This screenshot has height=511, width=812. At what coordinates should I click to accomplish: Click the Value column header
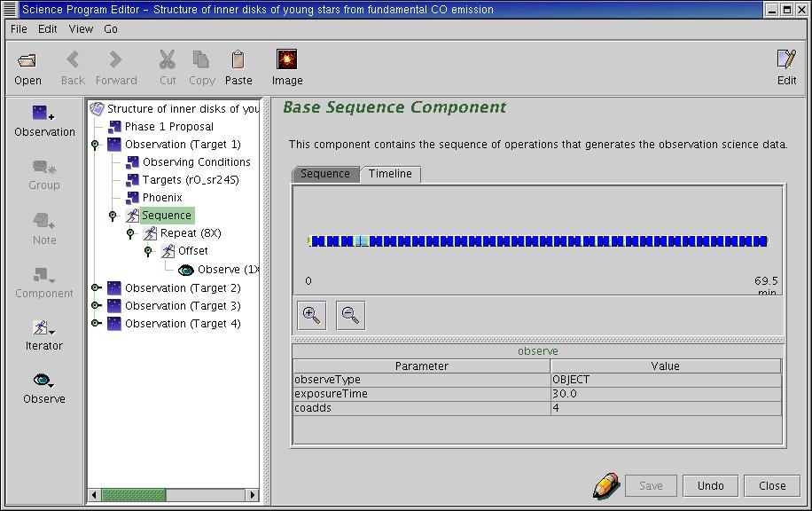pos(666,366)
